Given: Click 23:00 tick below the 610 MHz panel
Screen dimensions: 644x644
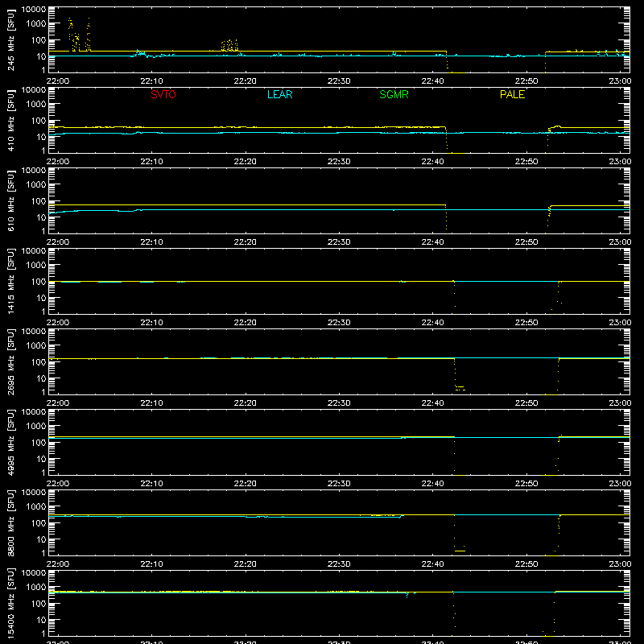Looking at the screenshot, I should [620, 242].
